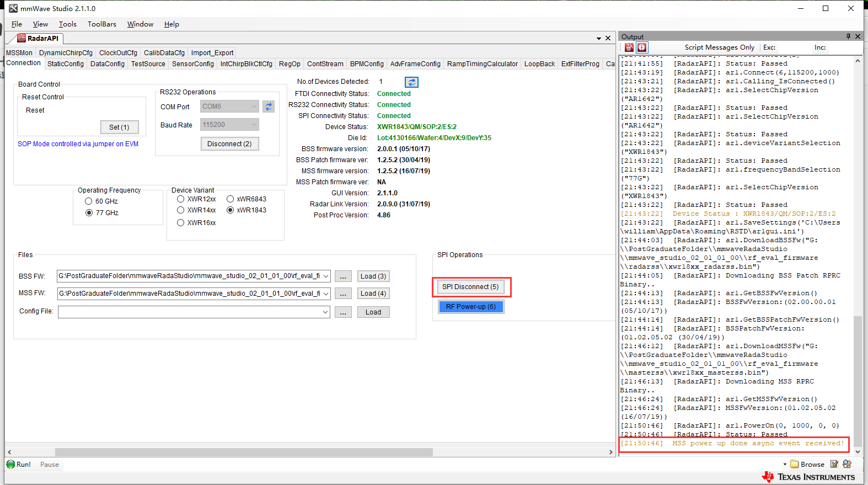Click the Disconnect (2) button

[x=229, y=144]
